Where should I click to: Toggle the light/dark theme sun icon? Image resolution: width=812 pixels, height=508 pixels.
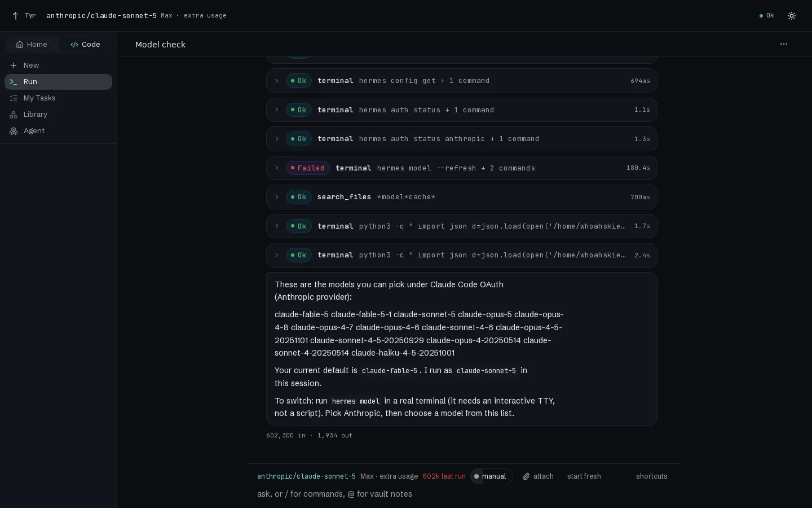(x=792, y=16)
